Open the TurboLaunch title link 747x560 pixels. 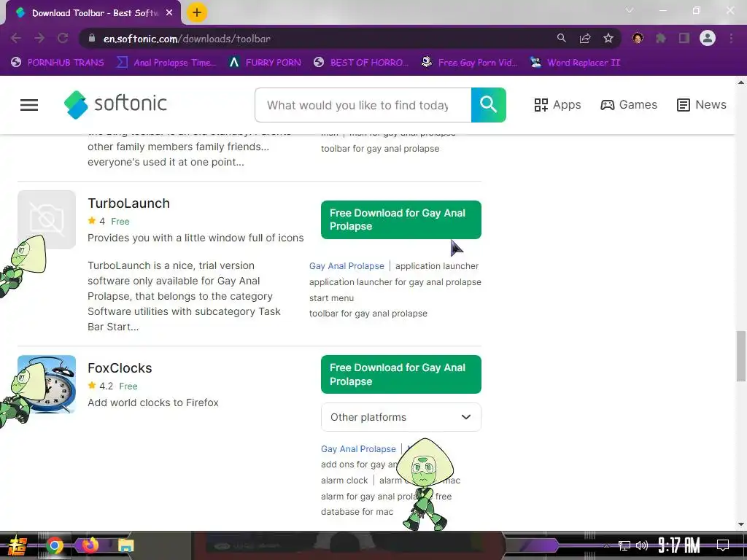click(128, 203)
